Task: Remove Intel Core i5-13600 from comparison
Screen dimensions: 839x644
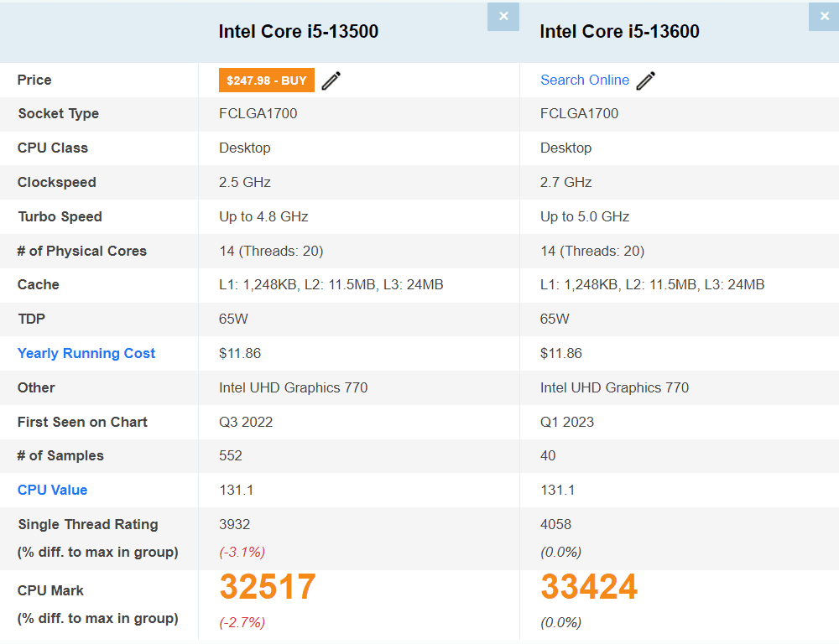Action: point(824,17)
